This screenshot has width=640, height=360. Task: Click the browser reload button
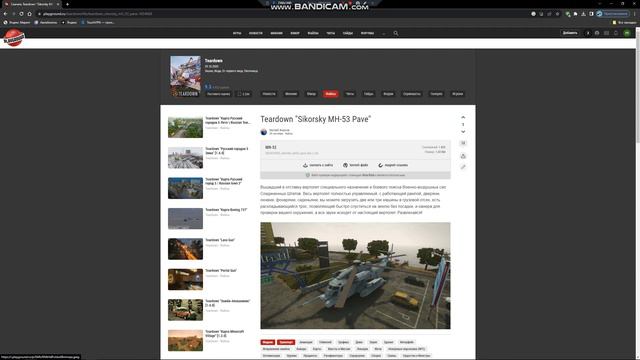coord(21,14)
